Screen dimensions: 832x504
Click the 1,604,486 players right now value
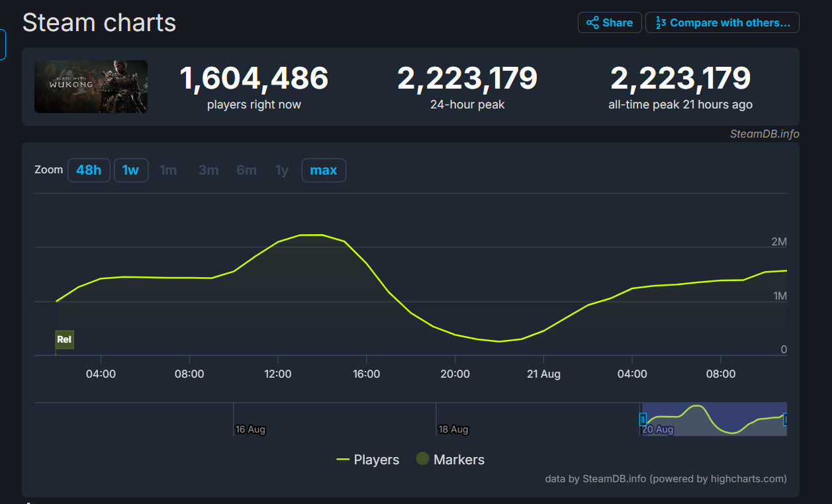[254, 79]
